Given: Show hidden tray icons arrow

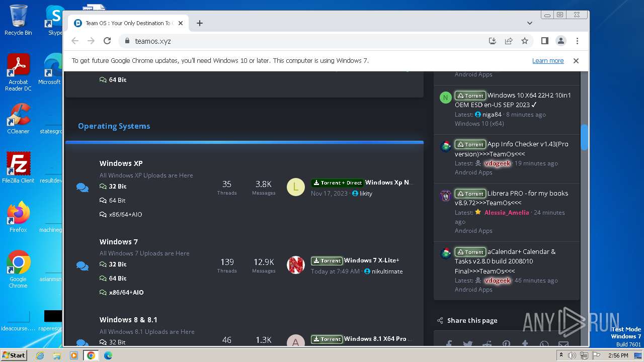Looking at the screenshot, I should [x=561, y=355].
